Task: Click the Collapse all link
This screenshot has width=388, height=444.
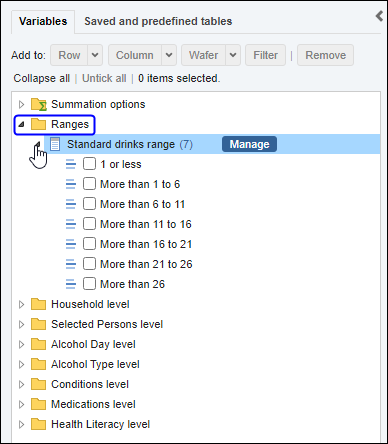Action: 42,78
